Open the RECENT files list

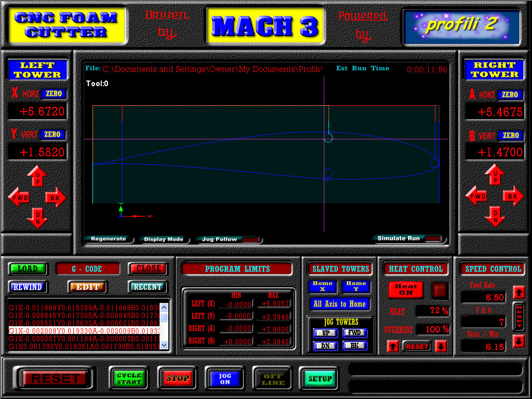tap(147, 287)
